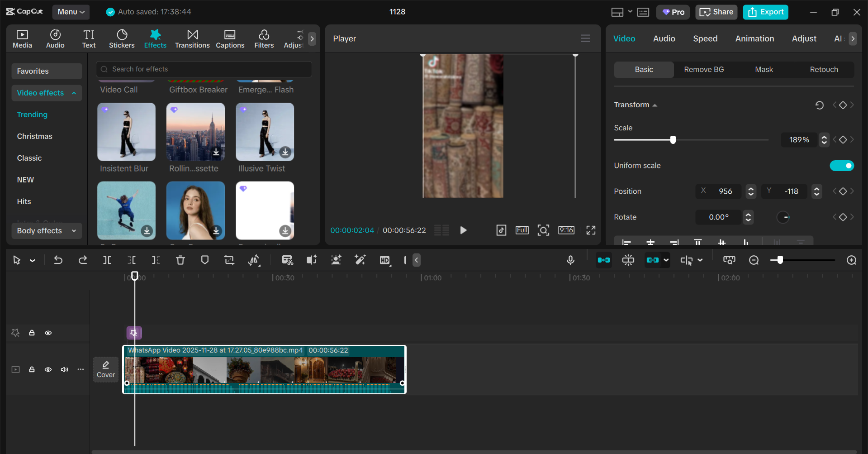Collapse the Video effects category
This screenshot has width=868, height=454.
(73, 93)
